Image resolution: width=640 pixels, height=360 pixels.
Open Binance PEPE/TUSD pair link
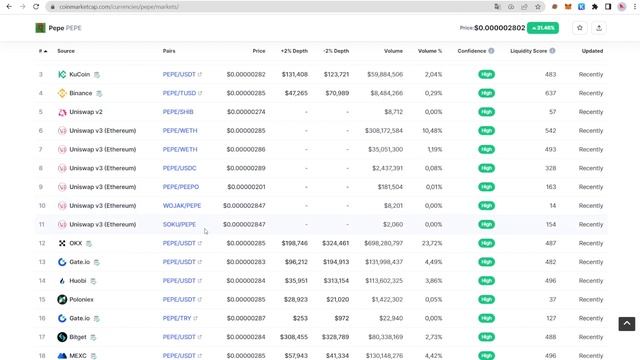click(x=179, y=93)
